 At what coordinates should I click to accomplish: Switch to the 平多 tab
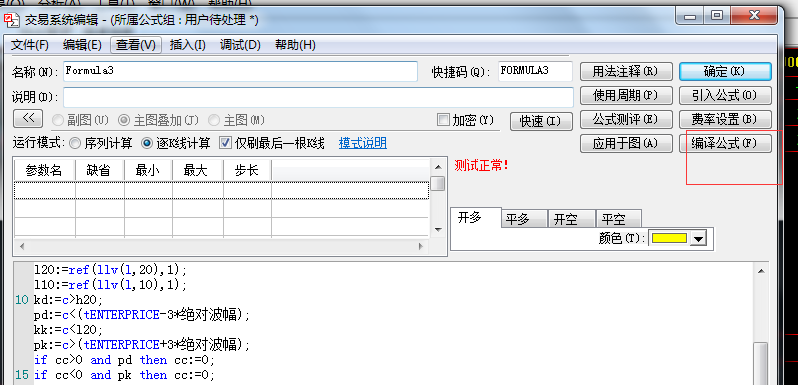coord(524,219)
